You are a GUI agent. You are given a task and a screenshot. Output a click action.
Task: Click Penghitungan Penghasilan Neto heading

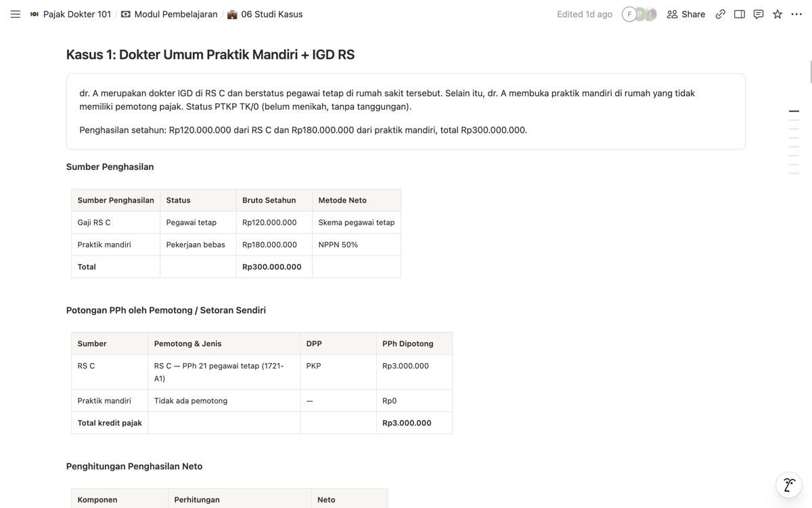[134, 466]
